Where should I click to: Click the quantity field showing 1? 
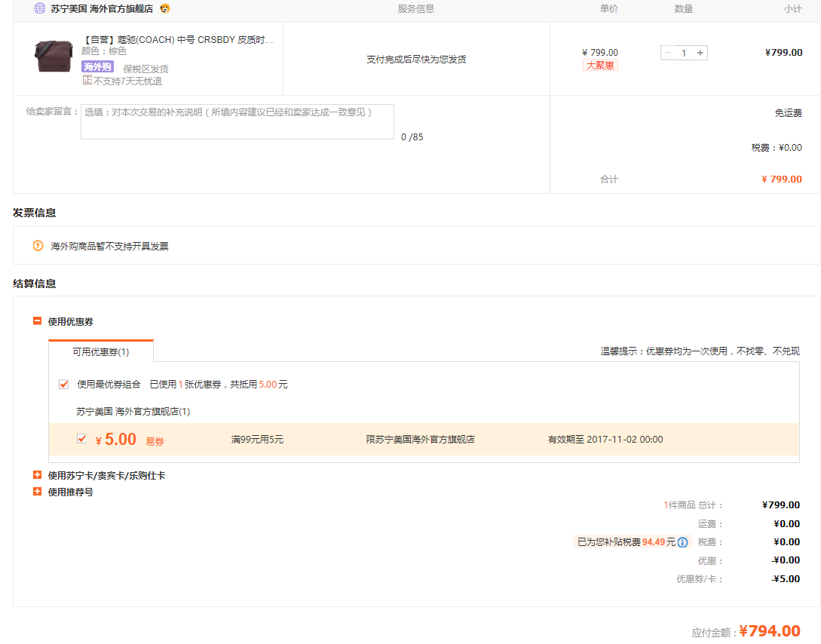(684, 53)
